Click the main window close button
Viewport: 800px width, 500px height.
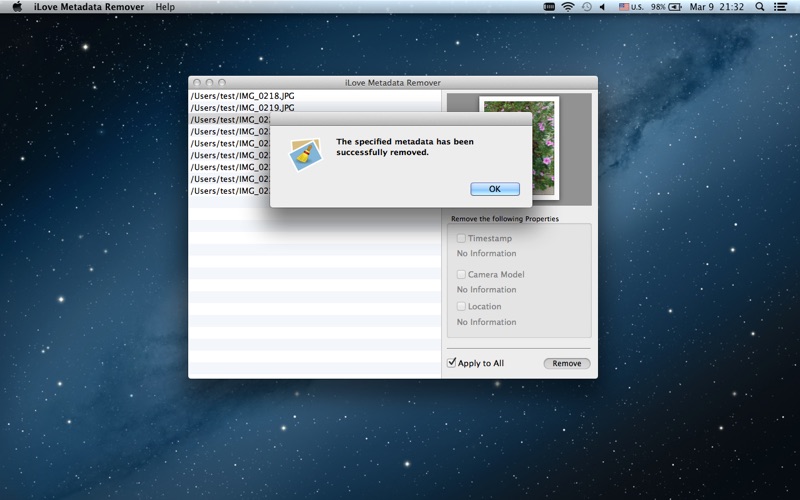tap(197, 83)
